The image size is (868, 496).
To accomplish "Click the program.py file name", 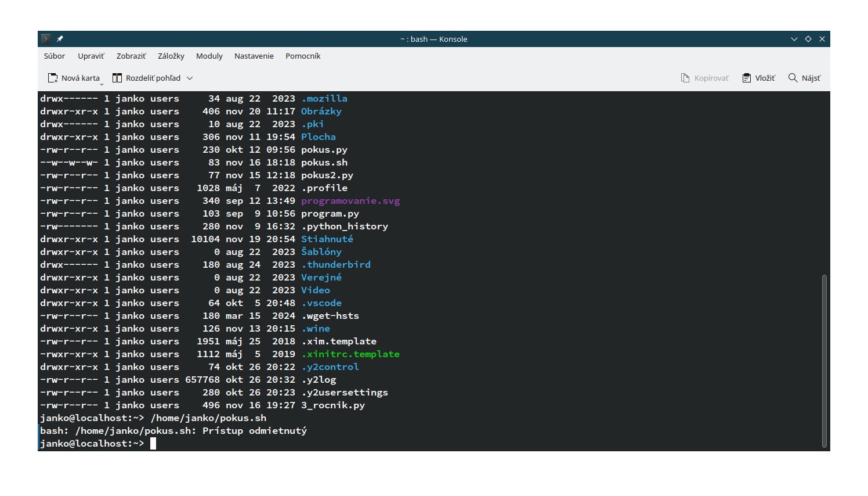I will pos(330,214).
